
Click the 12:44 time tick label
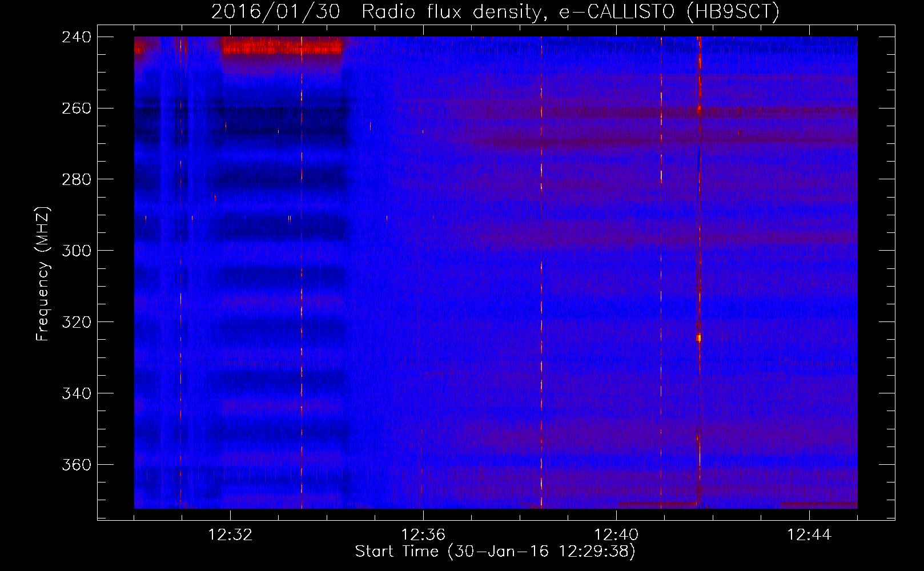809,535
